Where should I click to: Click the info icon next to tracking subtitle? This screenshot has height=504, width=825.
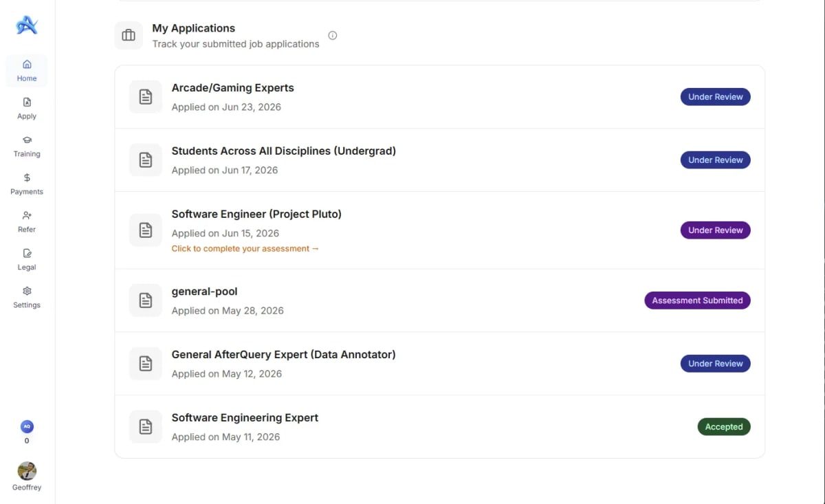pyautogui.click(x=333, y=36)
